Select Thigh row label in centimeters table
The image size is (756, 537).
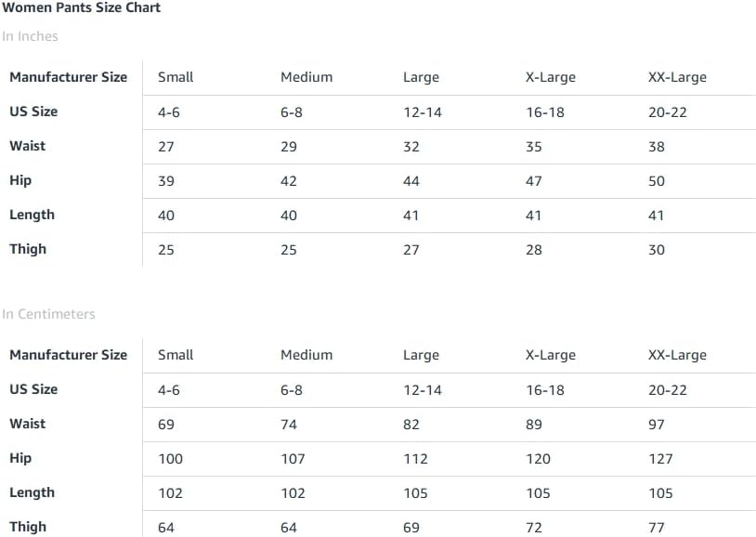28,527
